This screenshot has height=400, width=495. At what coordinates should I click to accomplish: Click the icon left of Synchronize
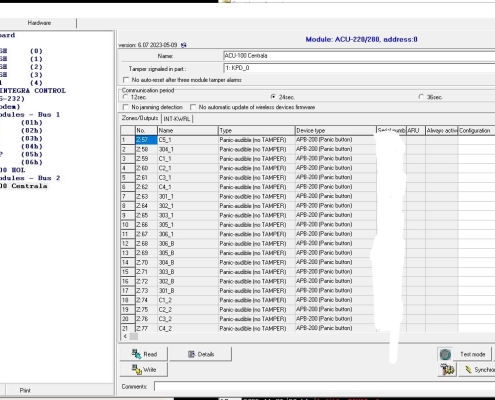[447, 370]
